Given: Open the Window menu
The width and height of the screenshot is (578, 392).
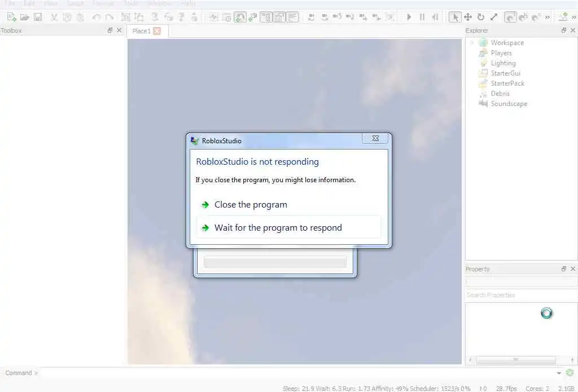Looking at the screenshot, I should click(159, 3).
